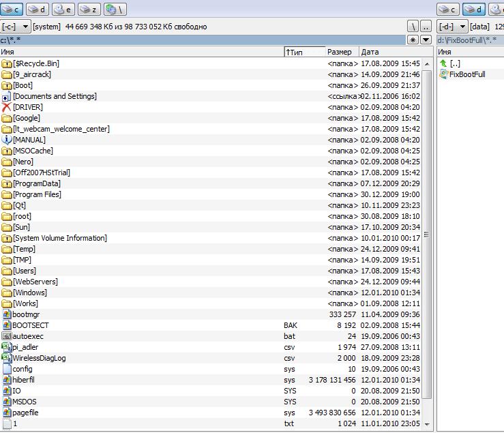
Task: Sort files by Размер column
Action: [x=341, y=52]
